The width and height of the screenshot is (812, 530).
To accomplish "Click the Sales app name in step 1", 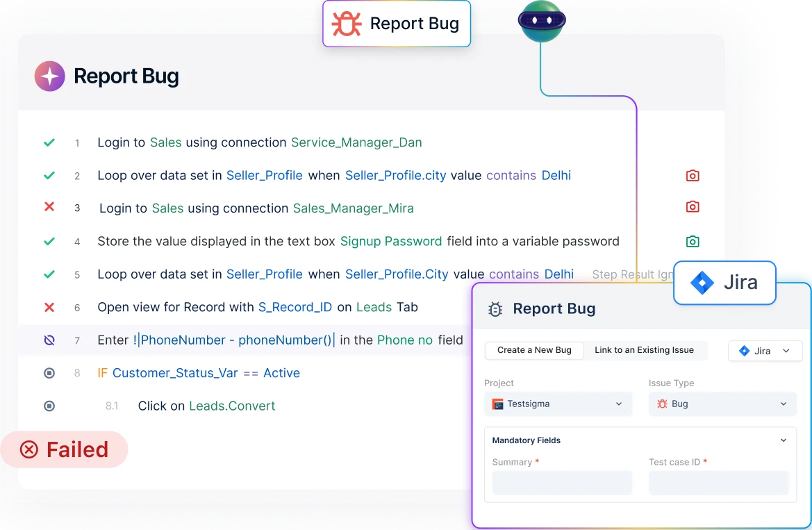I will pyautogui.click(x=166, y=142).
